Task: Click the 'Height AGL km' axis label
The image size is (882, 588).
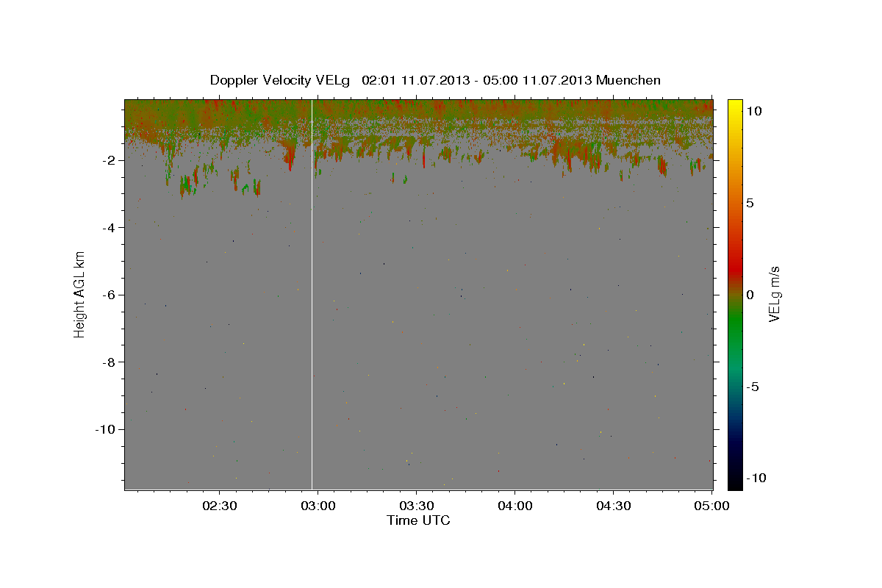Action: tap(79, 294)
